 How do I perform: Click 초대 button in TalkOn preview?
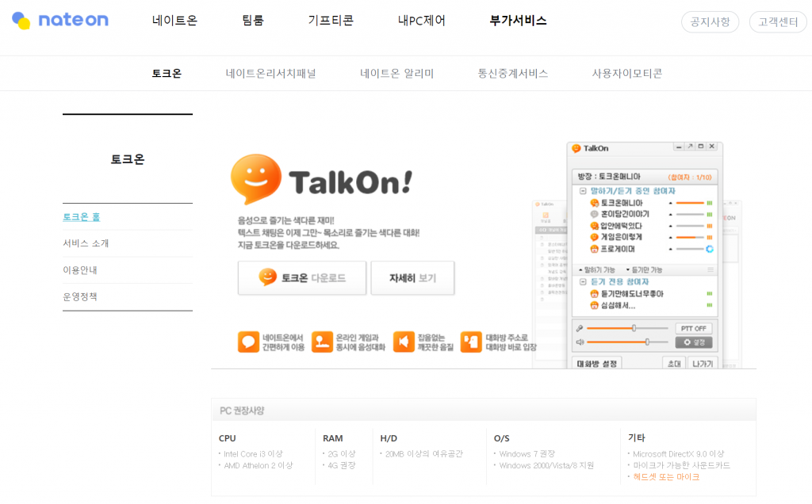coord(674,363)
